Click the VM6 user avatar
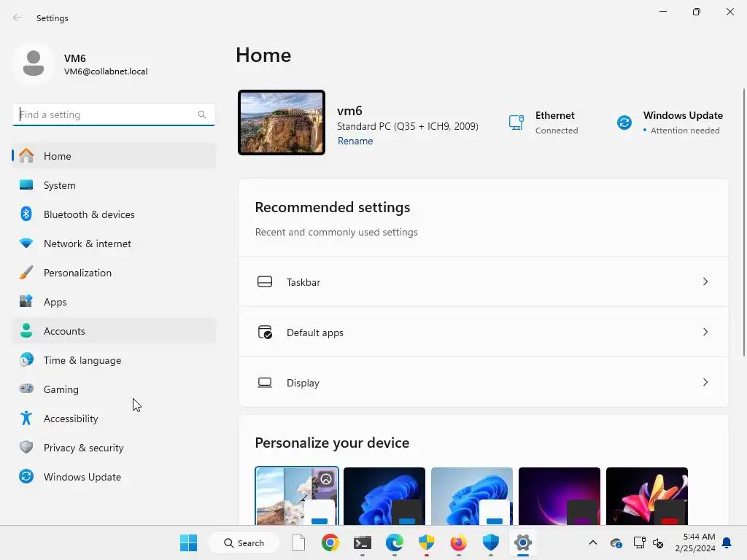747x560 pixels. [34, 63]
